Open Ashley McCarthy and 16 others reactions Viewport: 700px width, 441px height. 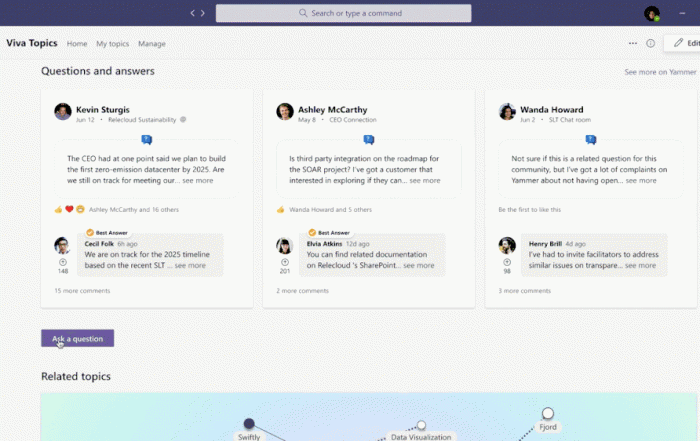coord(133,209)
